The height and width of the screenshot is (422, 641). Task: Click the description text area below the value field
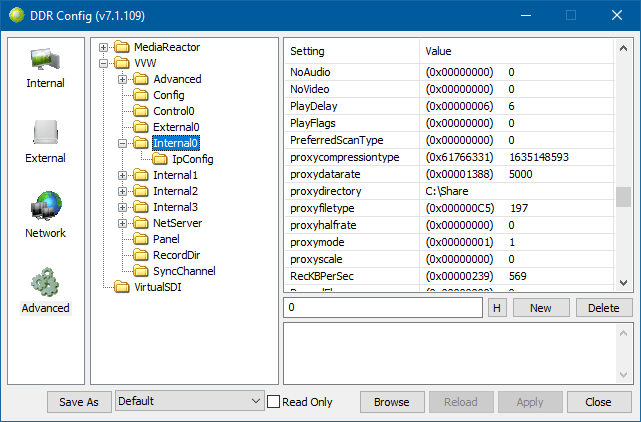[458, 353]
